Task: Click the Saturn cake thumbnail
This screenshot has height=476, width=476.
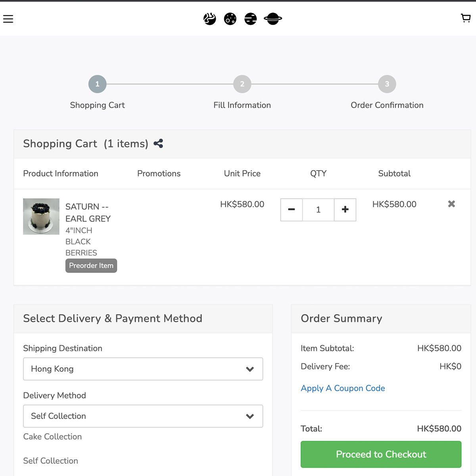Action: pos(41,217)
